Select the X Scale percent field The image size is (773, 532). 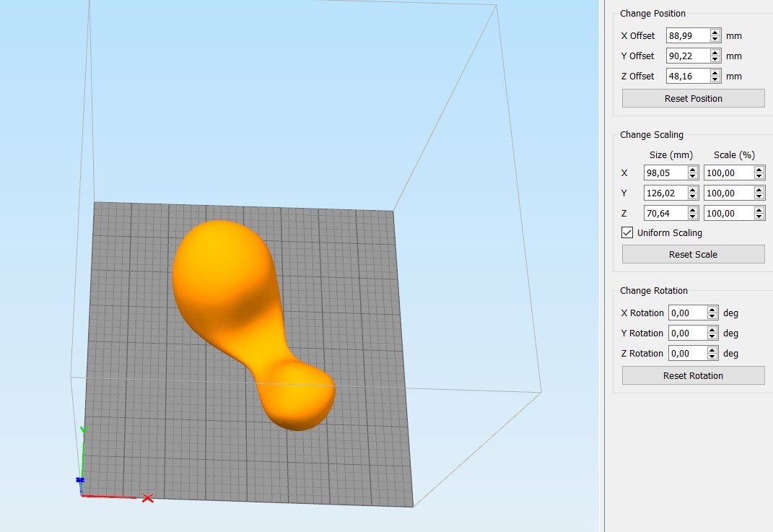tap(729, 173)
